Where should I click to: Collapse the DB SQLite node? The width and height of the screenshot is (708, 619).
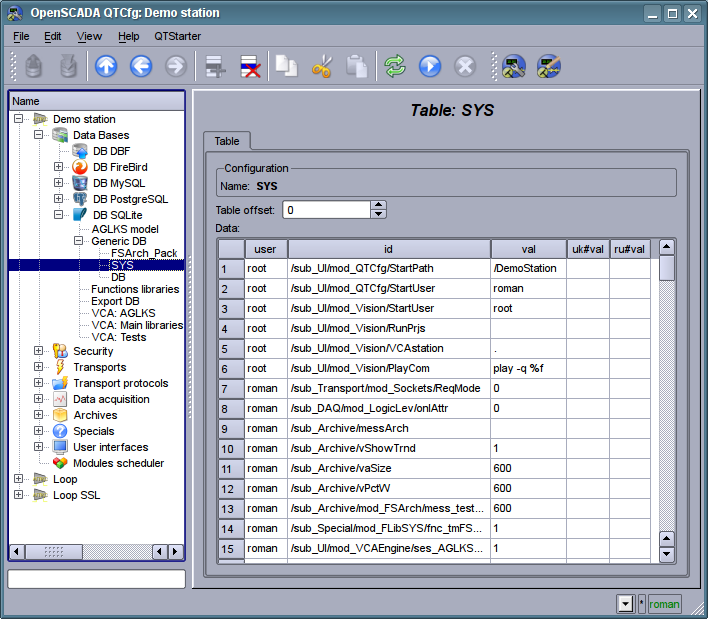coord(58,214)
